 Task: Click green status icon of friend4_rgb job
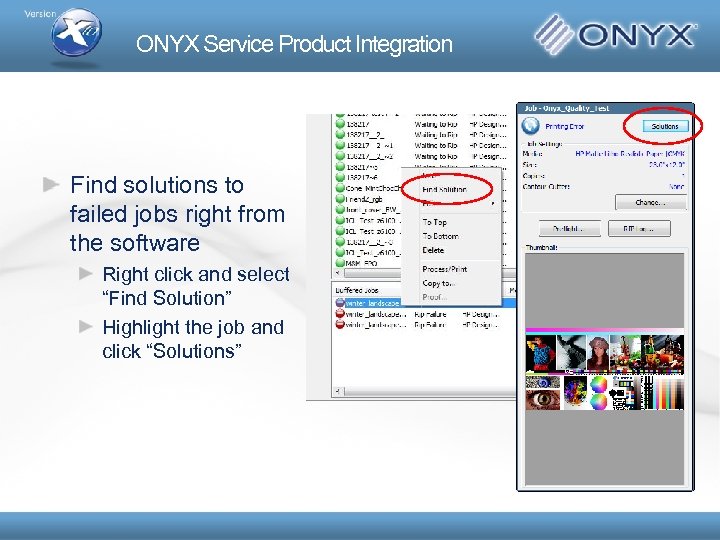coord(340,199)
